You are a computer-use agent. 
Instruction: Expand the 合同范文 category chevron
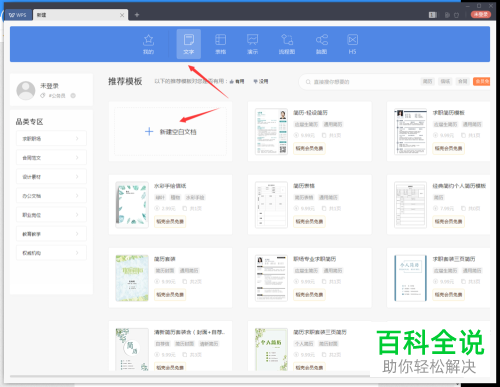click(x=77, y=157)
